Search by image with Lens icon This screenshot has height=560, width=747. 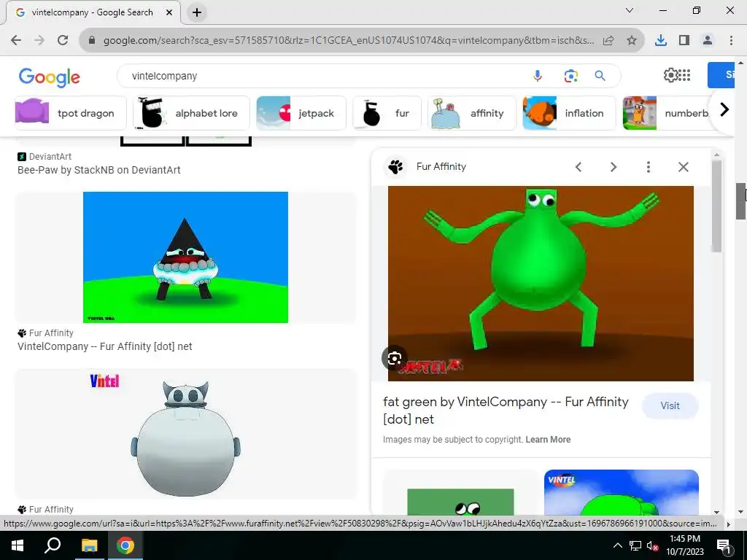pos(570,76)
